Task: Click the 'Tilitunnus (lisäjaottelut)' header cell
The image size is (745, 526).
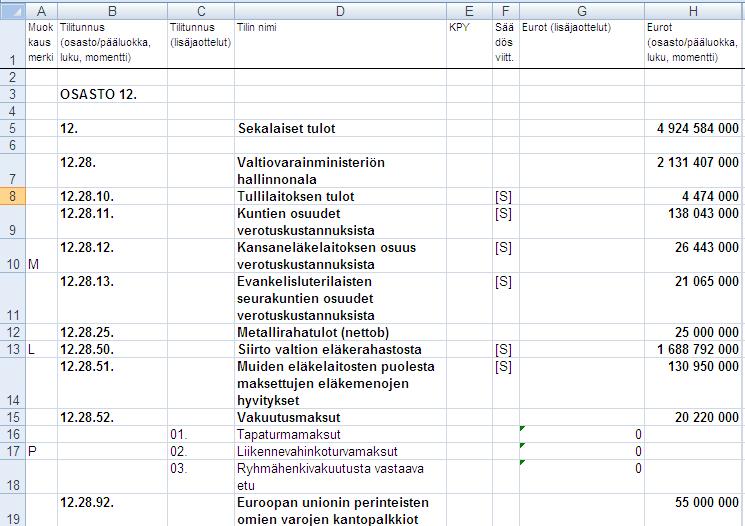Action: click(201, 44)
